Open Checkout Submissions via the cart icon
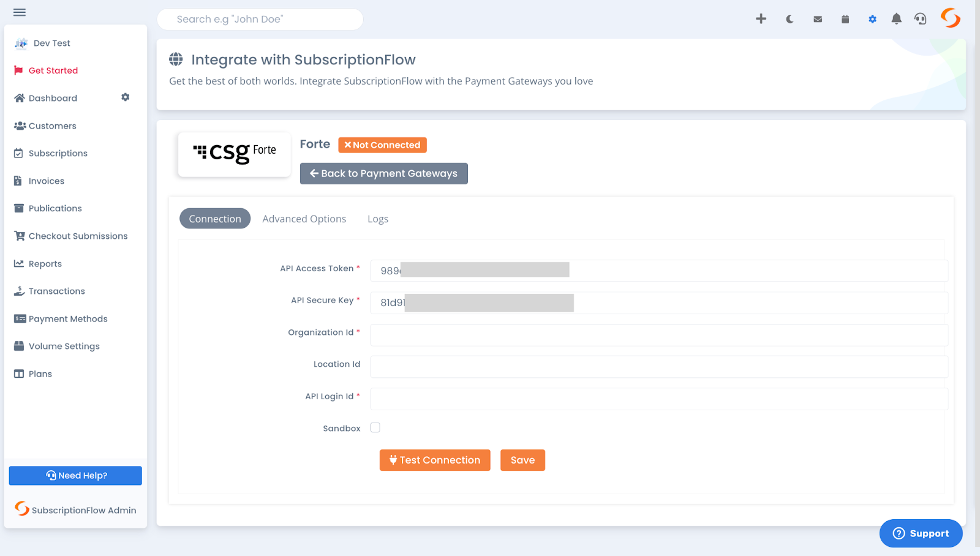The width and height of the screenshot is (980, 556). (x=19, y=236)
